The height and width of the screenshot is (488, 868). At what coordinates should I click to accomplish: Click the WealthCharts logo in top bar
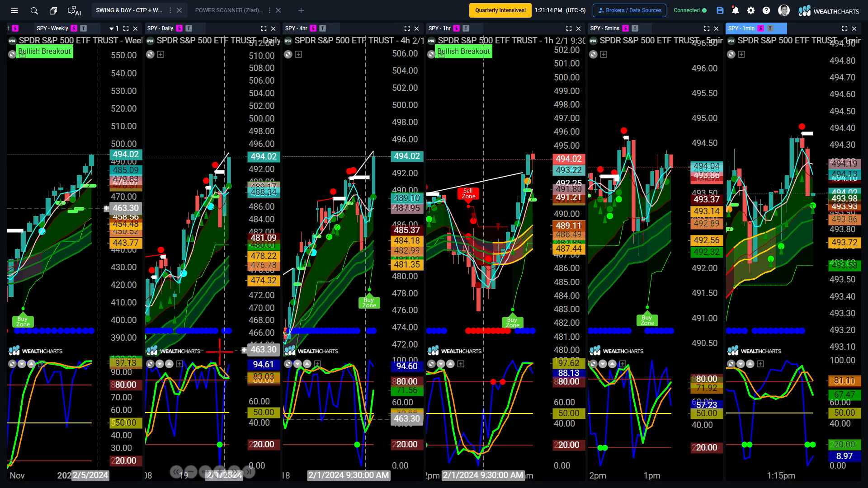[x=829, y=11]
